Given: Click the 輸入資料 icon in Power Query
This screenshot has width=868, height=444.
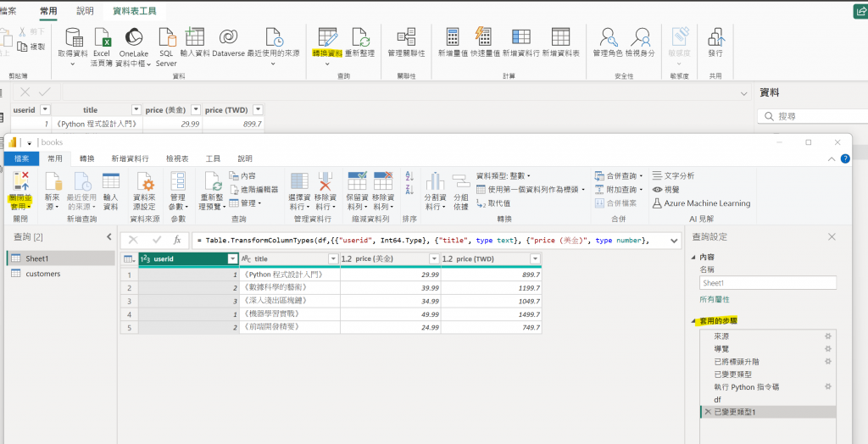Looking at the screenshot, I should (x=111, y=181).
